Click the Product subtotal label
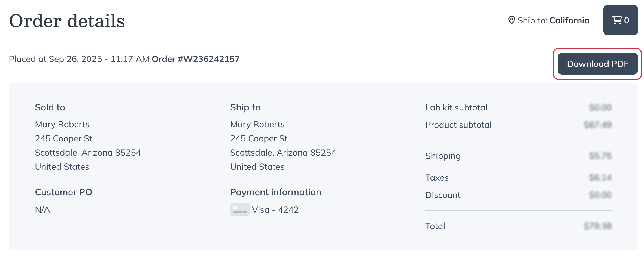Image resolution: width=644 pixels, height=260 pixels. [458, 125]
